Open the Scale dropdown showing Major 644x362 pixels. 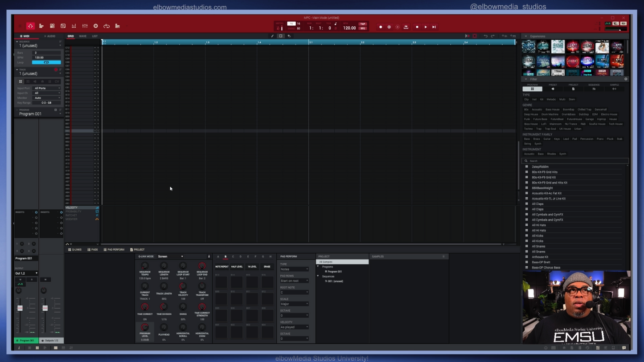(x=294, y=304)
